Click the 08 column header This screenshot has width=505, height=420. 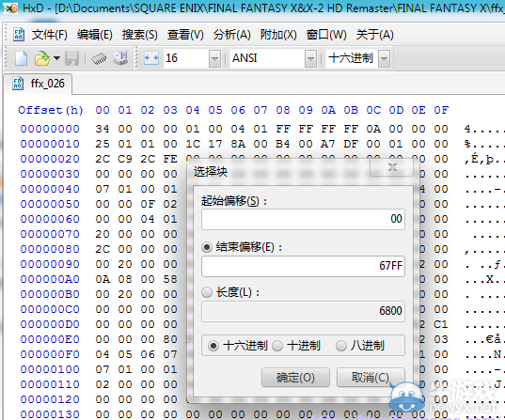(283, 110)
